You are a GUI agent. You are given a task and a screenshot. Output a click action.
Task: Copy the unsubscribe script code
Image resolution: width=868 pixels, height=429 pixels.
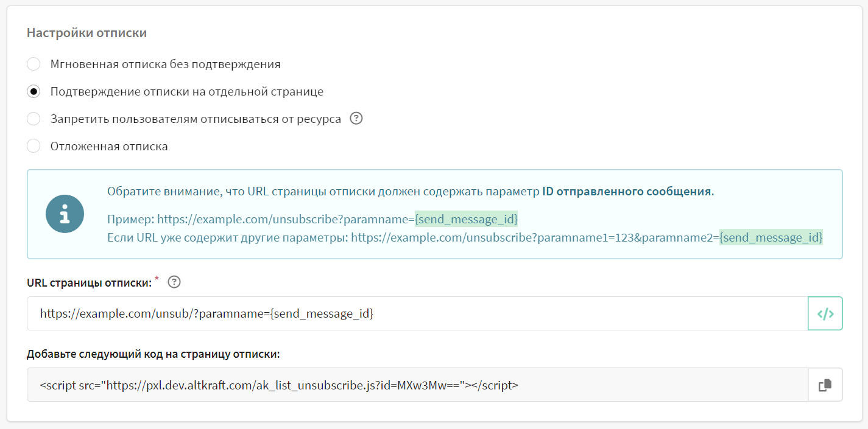pos(825,385)
